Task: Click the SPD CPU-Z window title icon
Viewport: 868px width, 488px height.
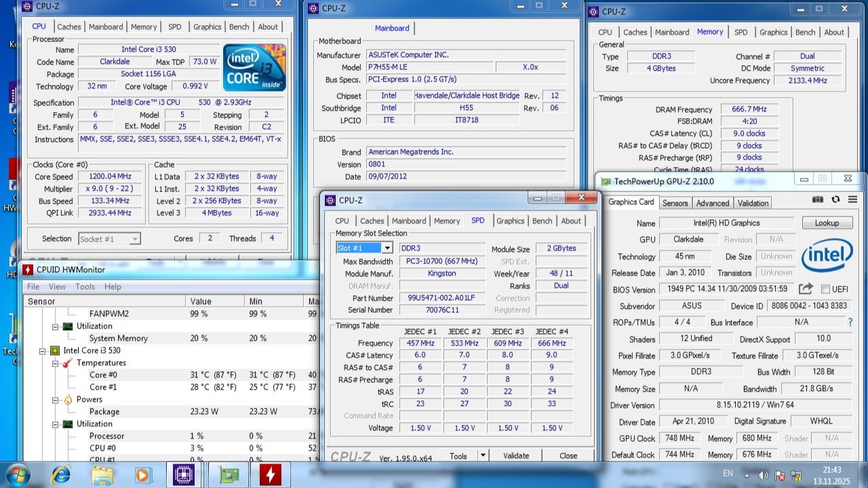Action: [x=330, y=200]
